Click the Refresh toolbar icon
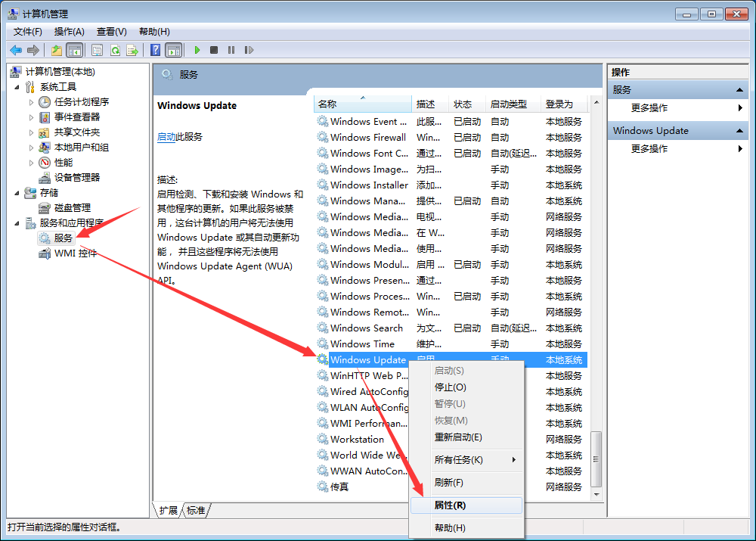756x541 pixels. pos(115,50)
